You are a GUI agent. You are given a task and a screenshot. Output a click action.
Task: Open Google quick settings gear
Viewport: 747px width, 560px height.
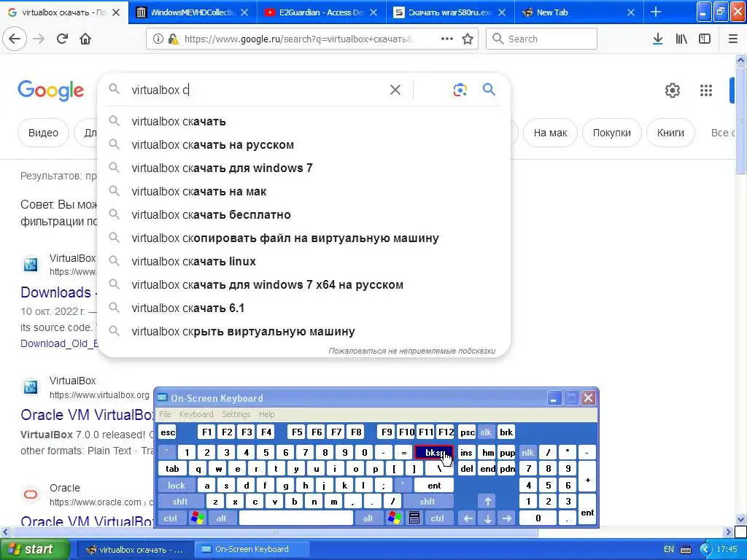pyautogui.click(x=672, y=90)
